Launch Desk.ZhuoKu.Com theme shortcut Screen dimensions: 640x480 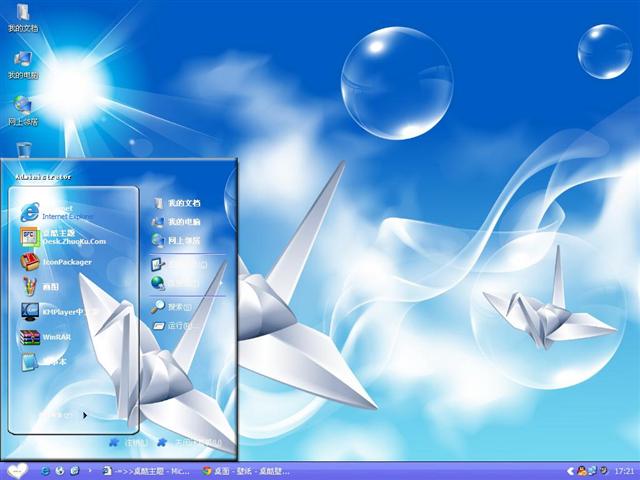tap(62, 237)
